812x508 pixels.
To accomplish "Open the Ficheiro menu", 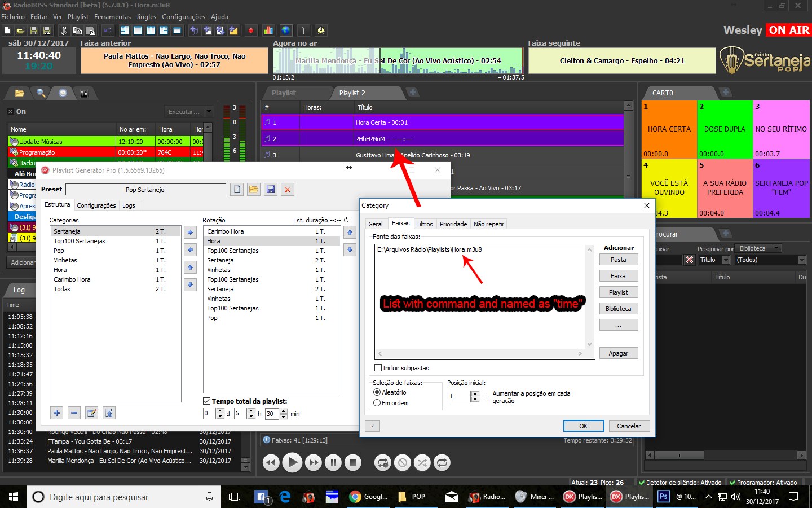I will click(x=13, y=17).
